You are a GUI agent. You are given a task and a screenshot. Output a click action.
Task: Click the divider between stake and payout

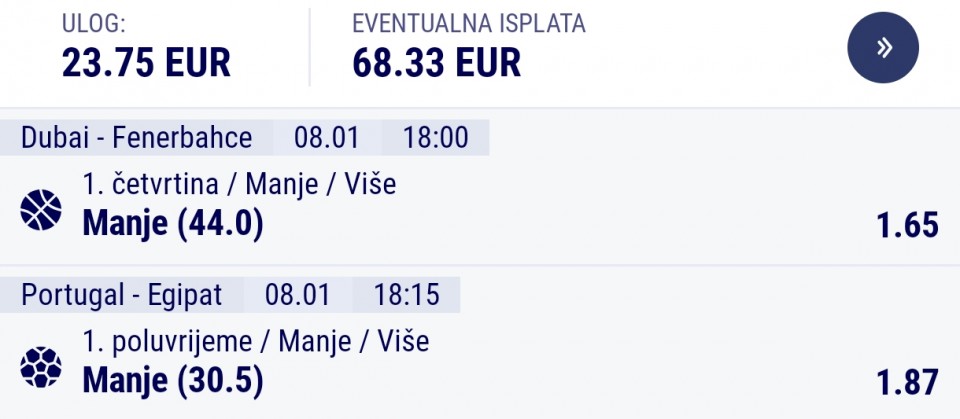pos(310,47)
